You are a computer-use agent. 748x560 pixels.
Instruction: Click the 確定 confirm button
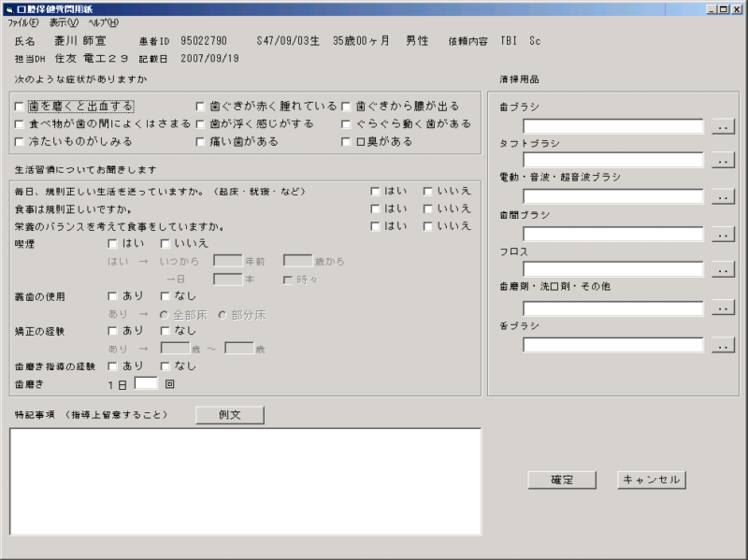coord(562,480)
